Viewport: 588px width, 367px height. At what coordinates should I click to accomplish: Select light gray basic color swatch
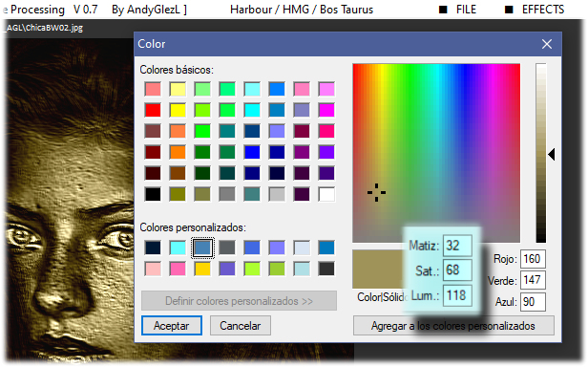(x=277, y=194)
